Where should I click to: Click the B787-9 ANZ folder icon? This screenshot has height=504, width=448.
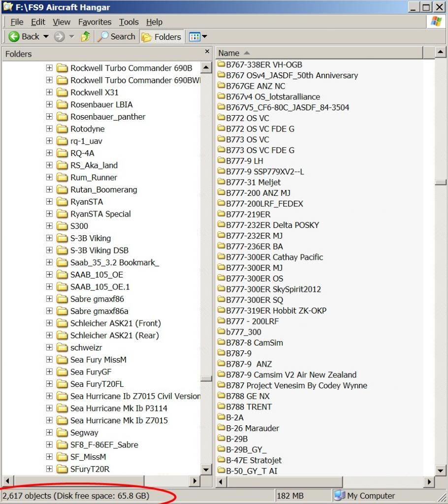click(x=221, y=364)
